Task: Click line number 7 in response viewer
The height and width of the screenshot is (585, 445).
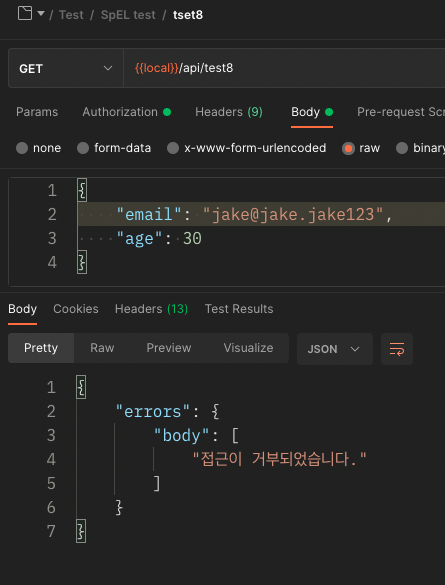Action: (x=51, y=531)
